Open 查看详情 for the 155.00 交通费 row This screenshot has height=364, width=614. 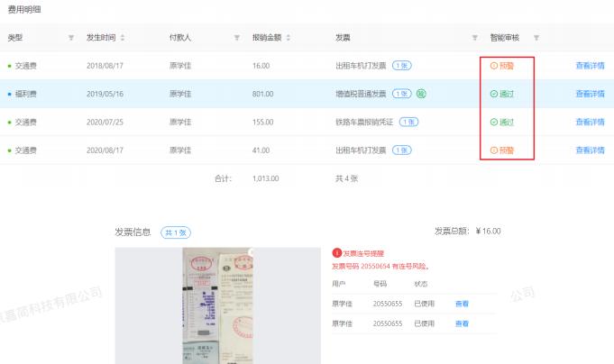(591, 123)
